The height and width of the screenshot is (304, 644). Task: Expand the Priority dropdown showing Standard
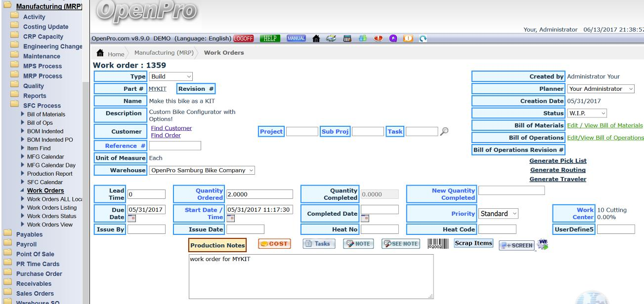click(x=499, y=214)
